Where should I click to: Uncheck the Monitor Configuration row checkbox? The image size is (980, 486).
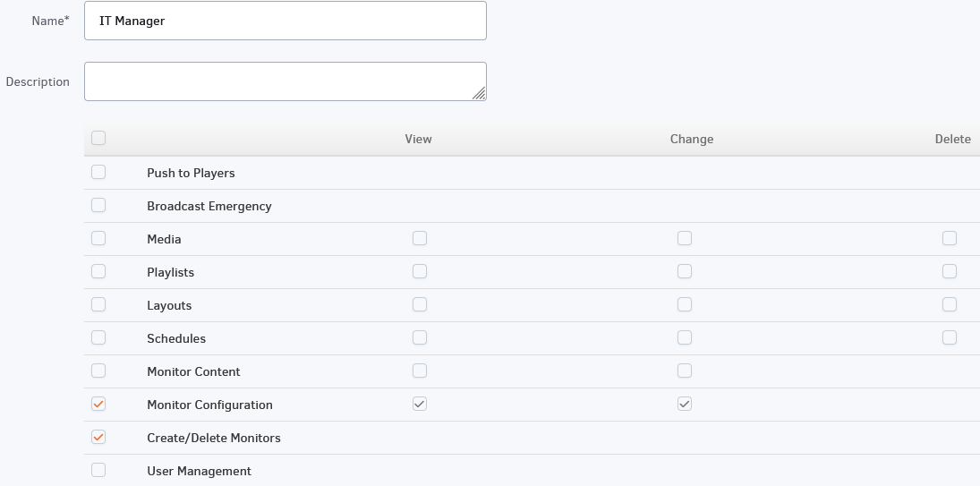(98, 404)
